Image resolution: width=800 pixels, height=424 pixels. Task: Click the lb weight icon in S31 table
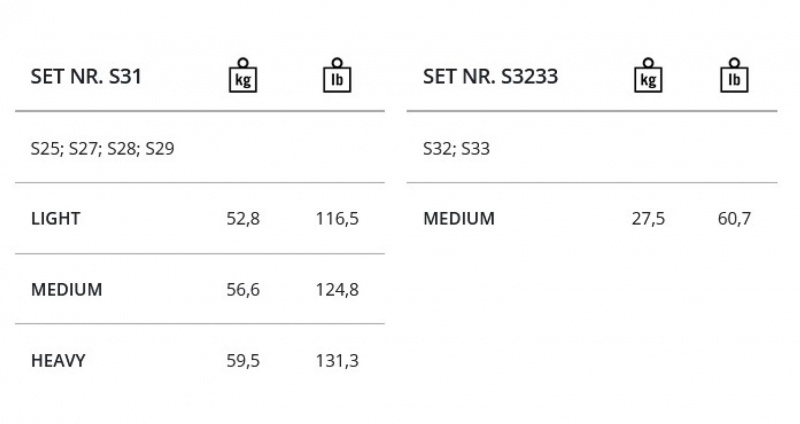(336, 76)
